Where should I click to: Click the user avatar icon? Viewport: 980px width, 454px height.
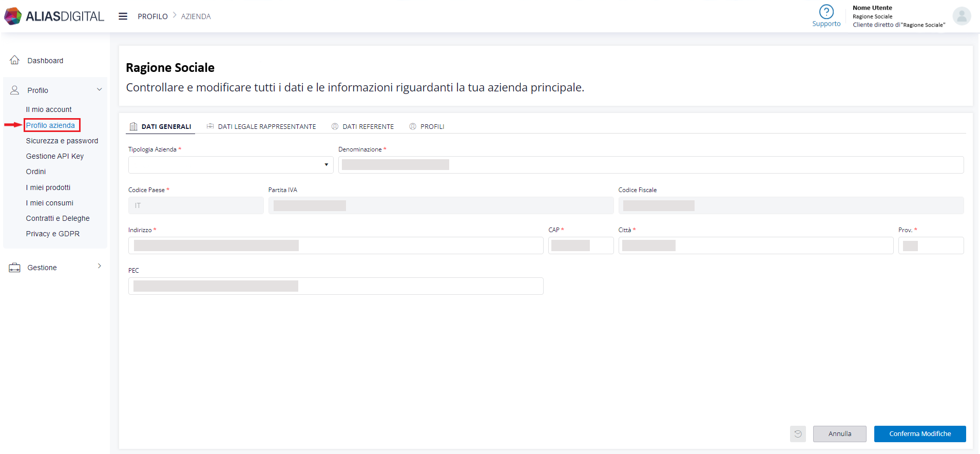[962, 16]
